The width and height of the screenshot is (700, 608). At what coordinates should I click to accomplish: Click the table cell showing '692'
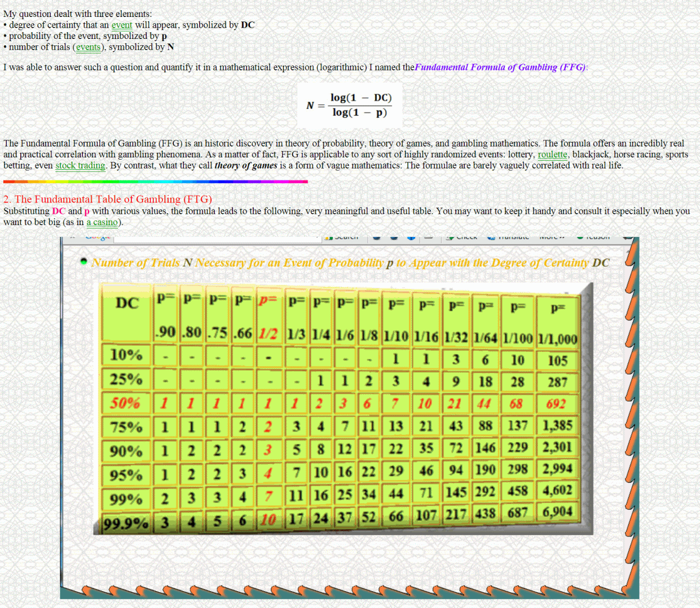click(556, 404)
